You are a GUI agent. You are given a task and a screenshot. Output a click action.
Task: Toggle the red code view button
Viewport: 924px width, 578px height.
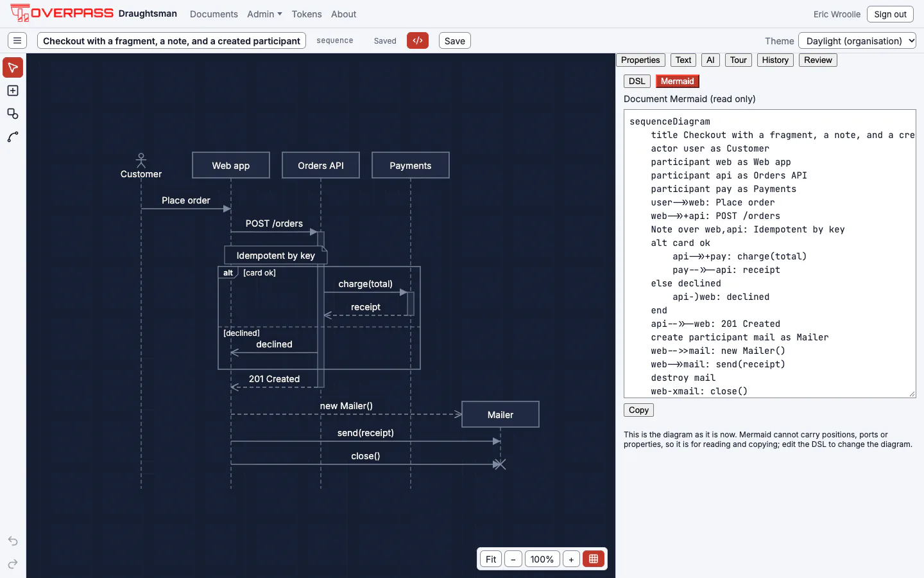418,40
